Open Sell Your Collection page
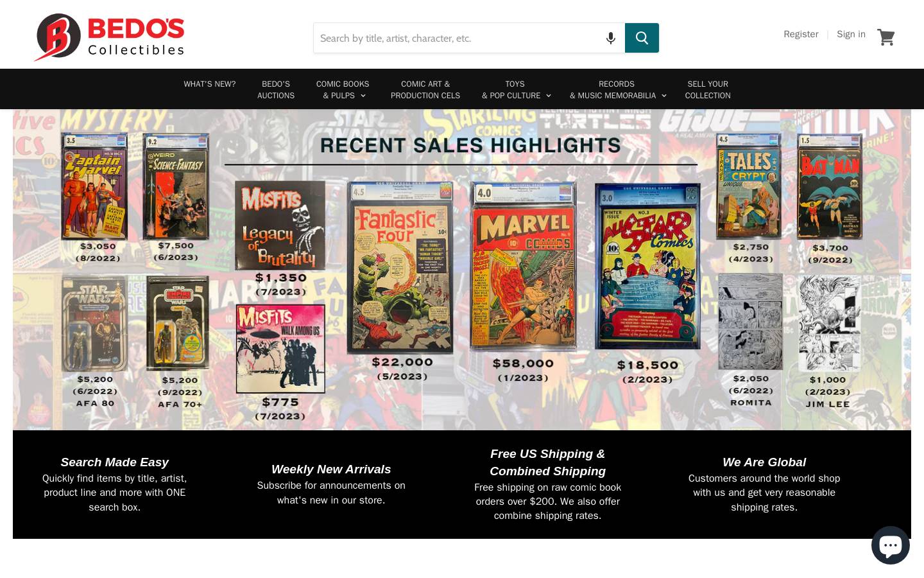The height and width of the screenshot is (578, 924). (x=708, y=90)
